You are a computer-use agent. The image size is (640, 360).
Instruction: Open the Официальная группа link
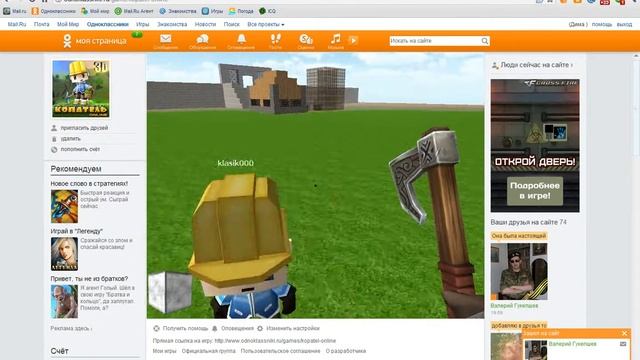pos(209,351)
